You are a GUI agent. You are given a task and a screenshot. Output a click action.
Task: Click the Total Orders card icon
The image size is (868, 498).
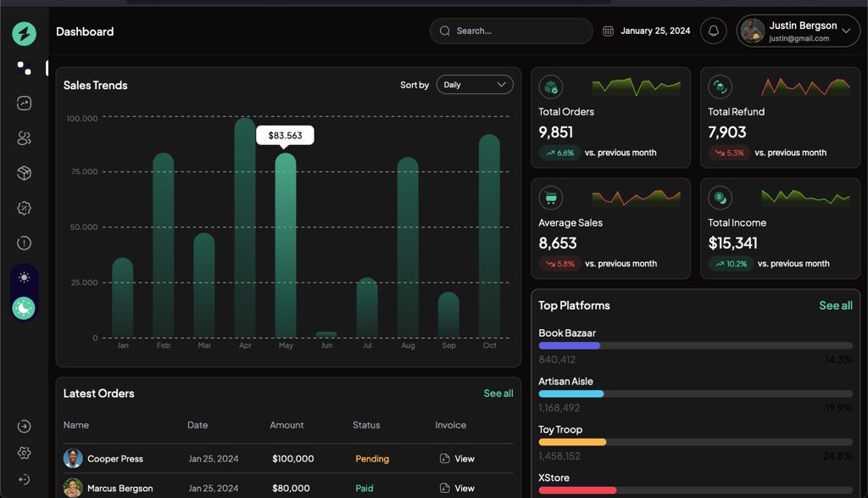pyautogui.click(x=551, y=87)
